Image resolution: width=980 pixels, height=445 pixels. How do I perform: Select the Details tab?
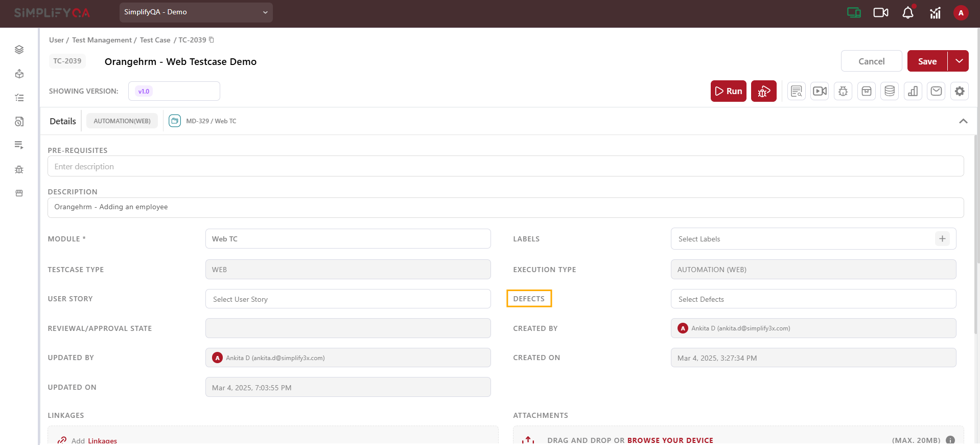pyautogui.click(x=63, y=121)
